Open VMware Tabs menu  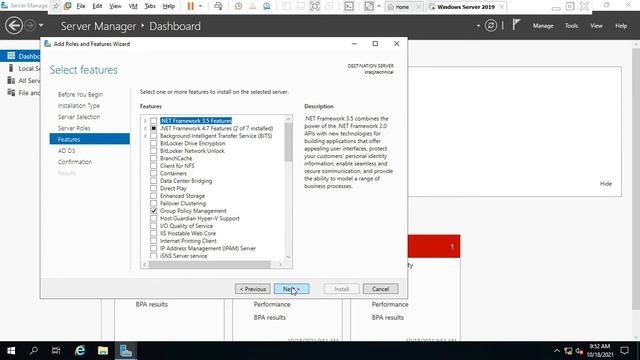(x=150, y=6)
